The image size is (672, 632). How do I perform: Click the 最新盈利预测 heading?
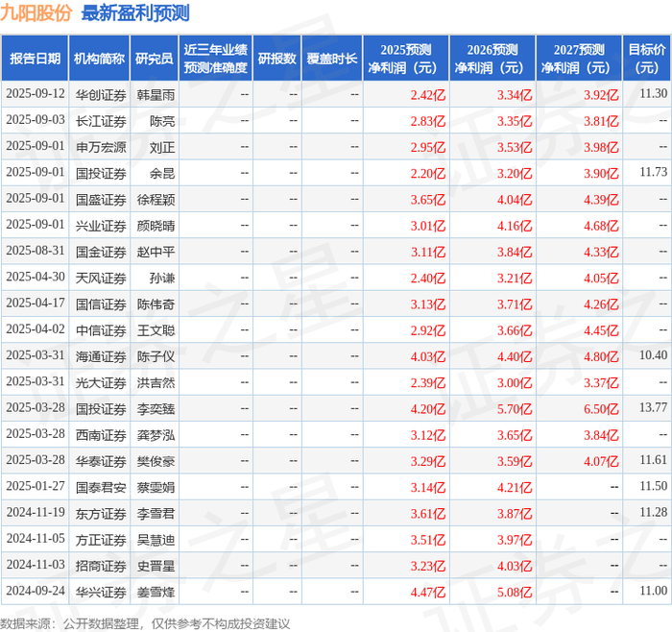135,13
